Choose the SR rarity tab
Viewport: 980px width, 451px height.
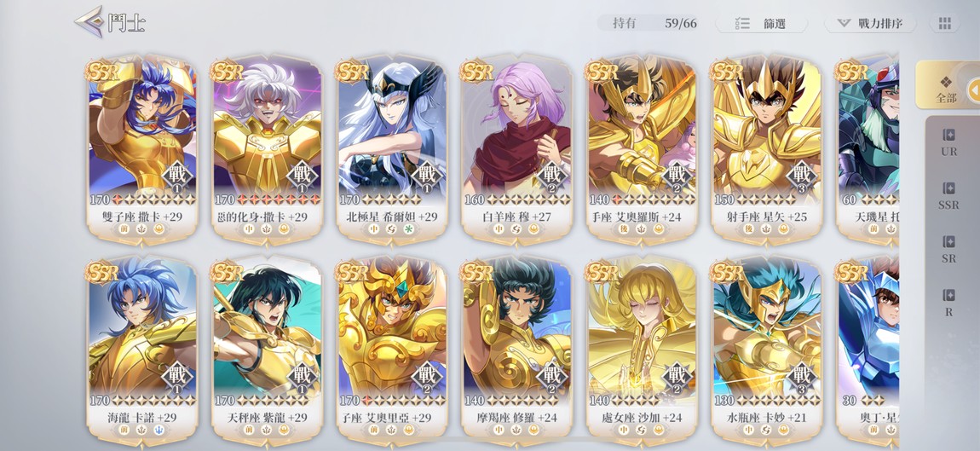[x=948, y=249]
